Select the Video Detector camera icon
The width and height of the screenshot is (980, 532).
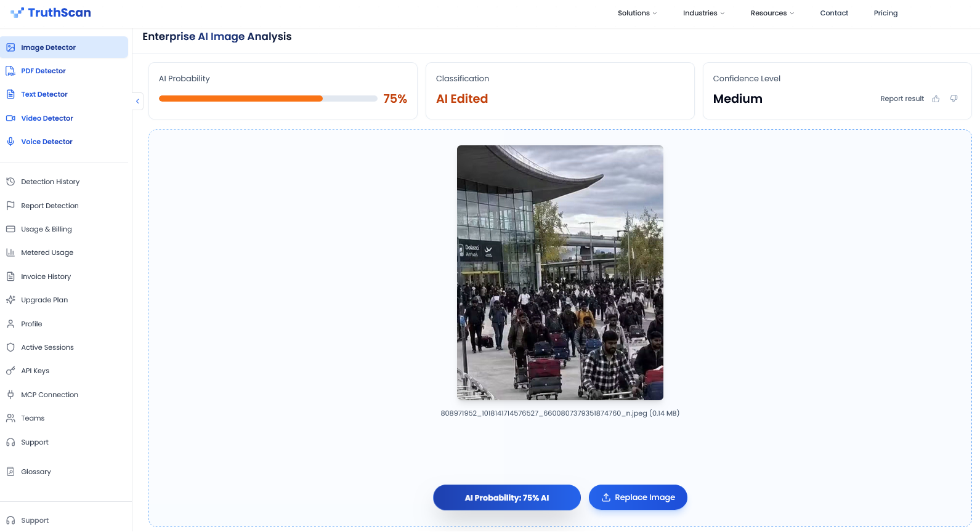pos(10,118)
